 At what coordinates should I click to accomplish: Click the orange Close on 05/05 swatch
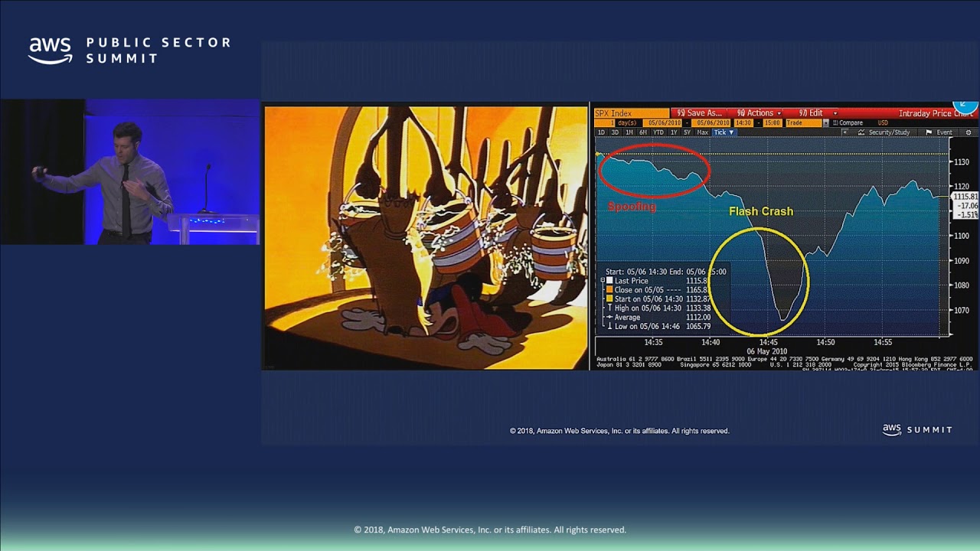point(609,290)
